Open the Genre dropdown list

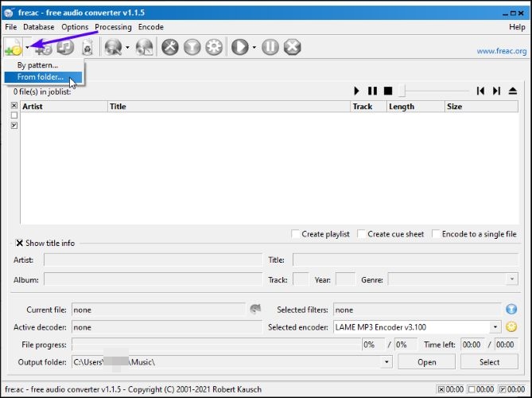click(512, 279)
